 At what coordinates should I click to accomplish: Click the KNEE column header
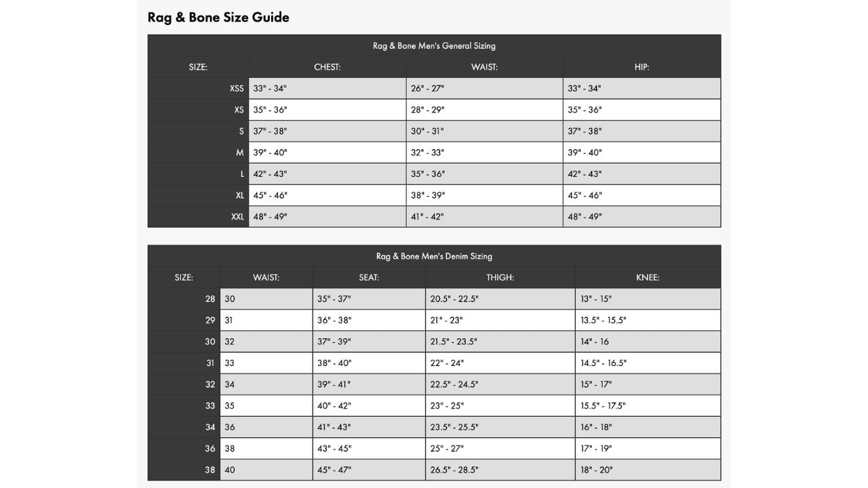648,277
